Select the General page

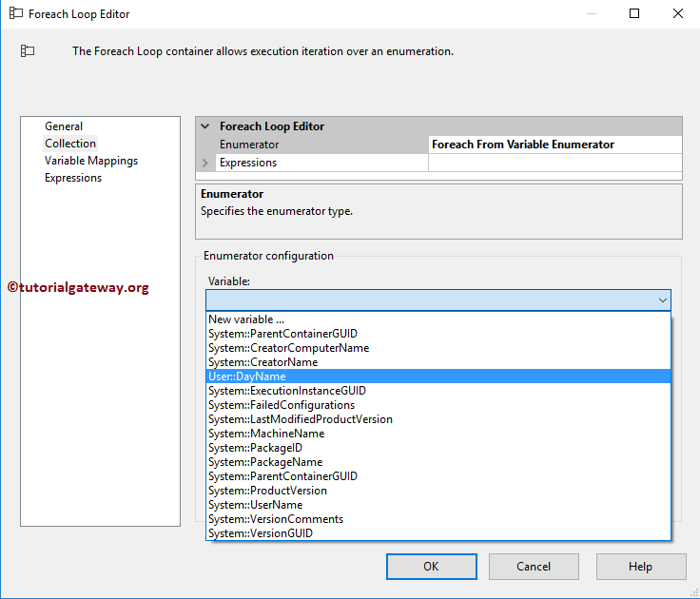64,126
